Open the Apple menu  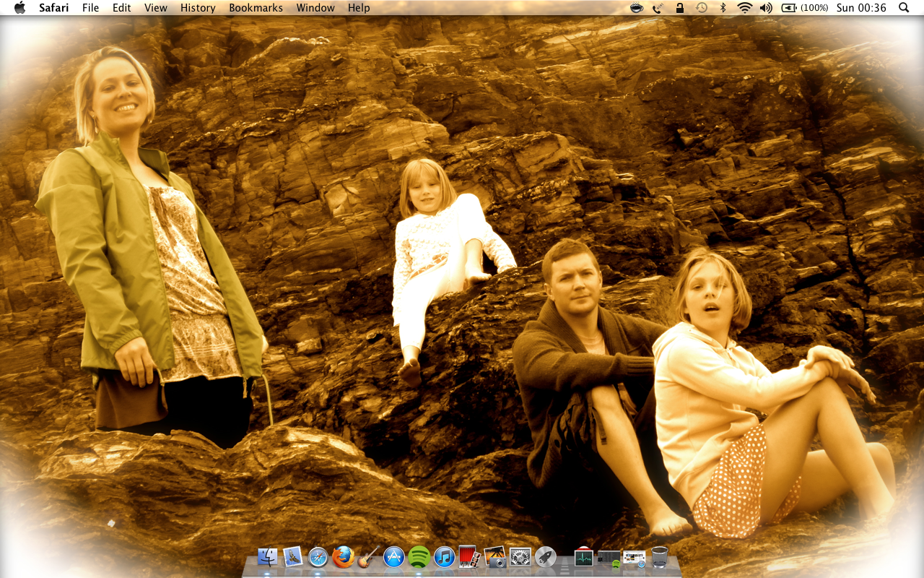(19, 8)
